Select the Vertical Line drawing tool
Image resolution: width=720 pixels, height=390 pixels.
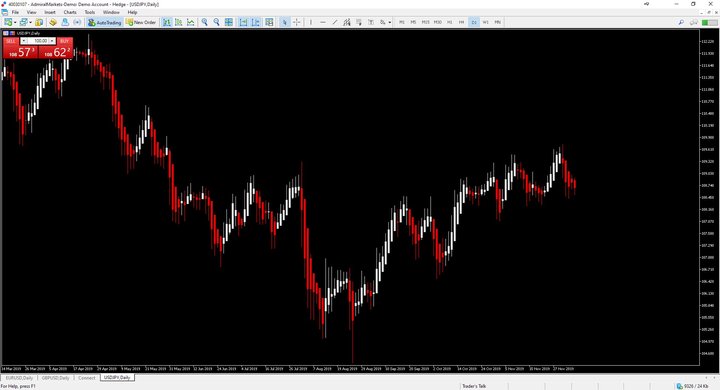pos(311,22)
